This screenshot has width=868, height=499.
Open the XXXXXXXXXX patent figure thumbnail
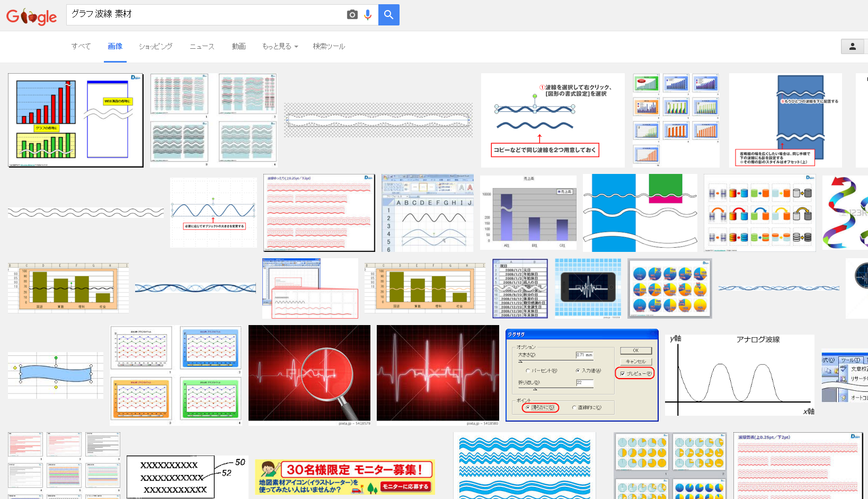187,477
